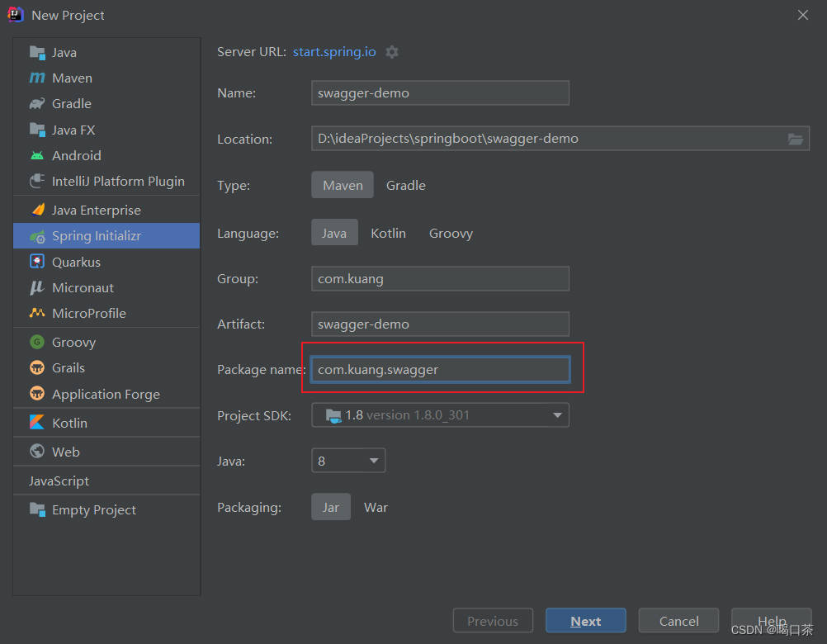The image size is (827, 644).
Task: Open the Project SDK dropdown
Action: pos(441,415)
